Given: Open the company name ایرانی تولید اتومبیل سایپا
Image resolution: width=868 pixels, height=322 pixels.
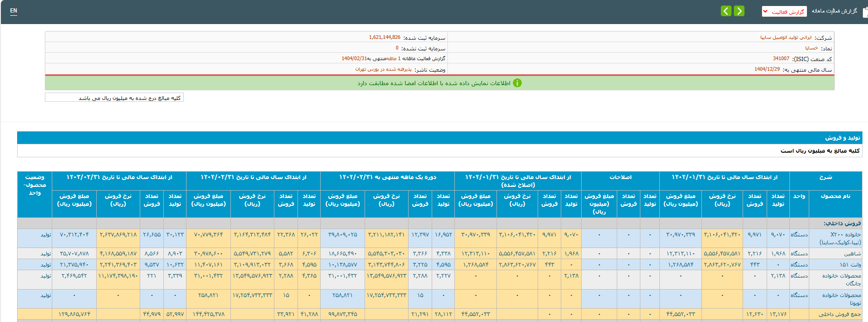Looking at the screenshot, I should pyautogui.click(x=786, y=37).
